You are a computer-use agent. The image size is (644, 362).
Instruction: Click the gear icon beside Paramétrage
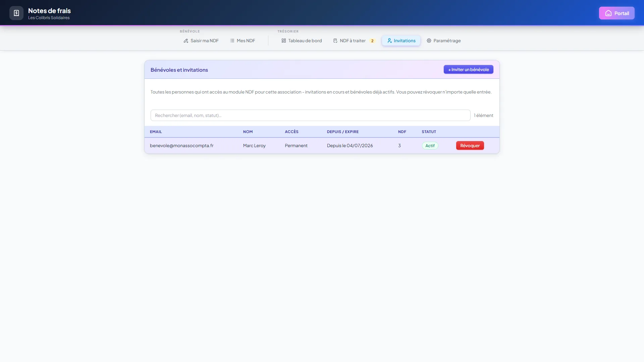pos(429,41)
